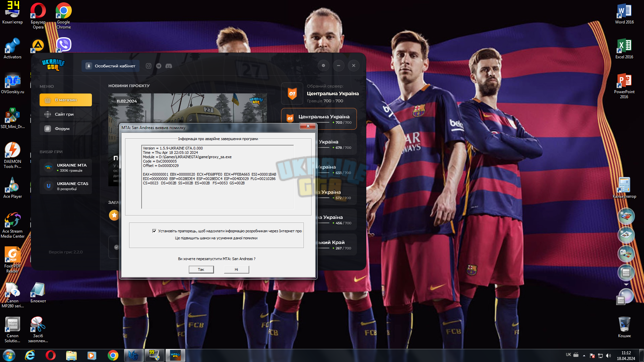Screen dimensions: 644x362
Task: Open the launcher settings gear
Action: [x=323, y=66]
